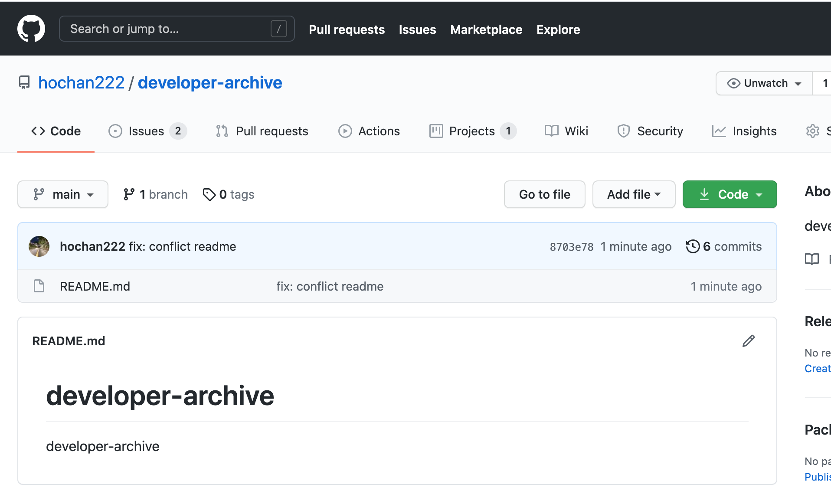Click Pull requests in top navigation bar
This screenshot has width=831, height=504.
(347, 29)
